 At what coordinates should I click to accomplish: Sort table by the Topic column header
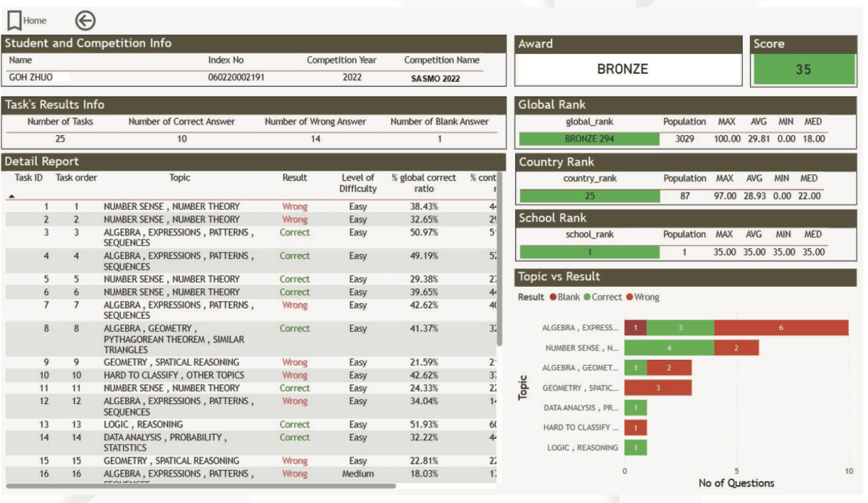click(179, 178)
